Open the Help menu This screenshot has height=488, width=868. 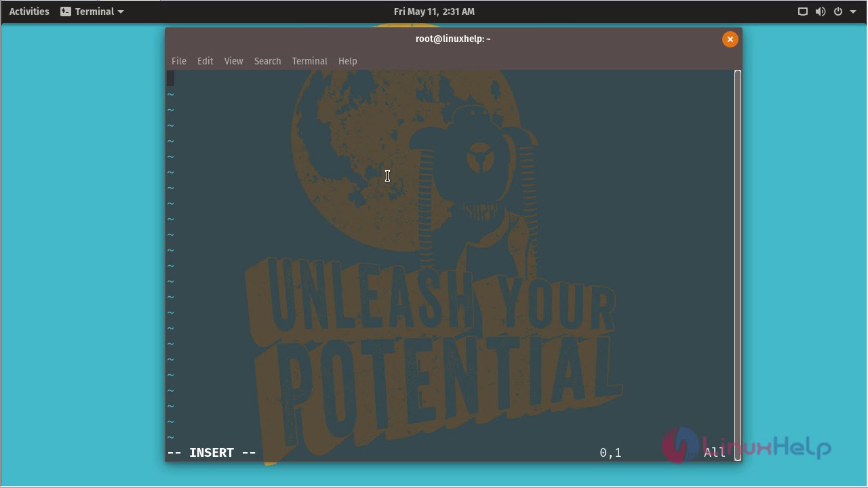click(348, 61)
